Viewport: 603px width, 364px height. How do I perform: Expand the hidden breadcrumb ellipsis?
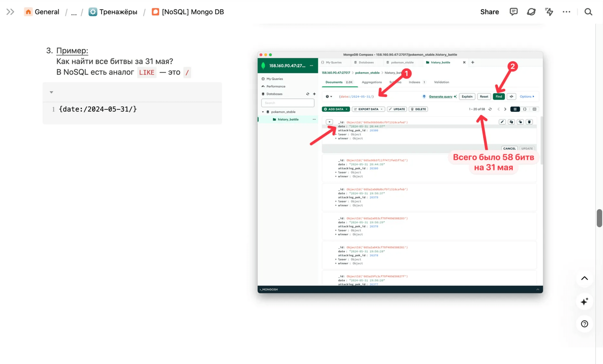(x=74, y=12)
